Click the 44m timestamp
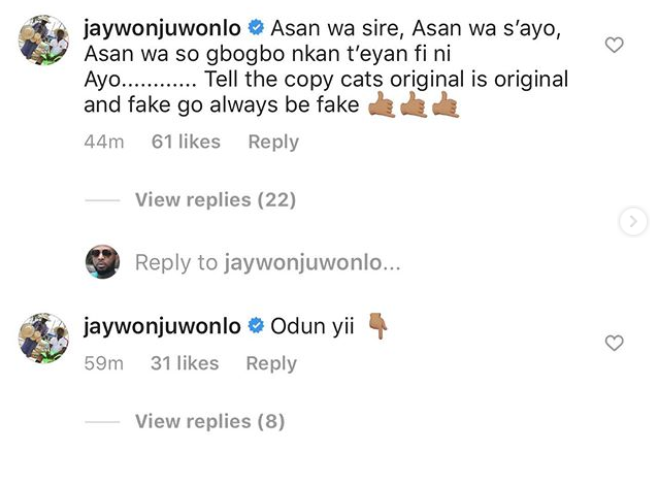Image resolution: width=653 pixels, height=486 pixels. coord(104,142)
